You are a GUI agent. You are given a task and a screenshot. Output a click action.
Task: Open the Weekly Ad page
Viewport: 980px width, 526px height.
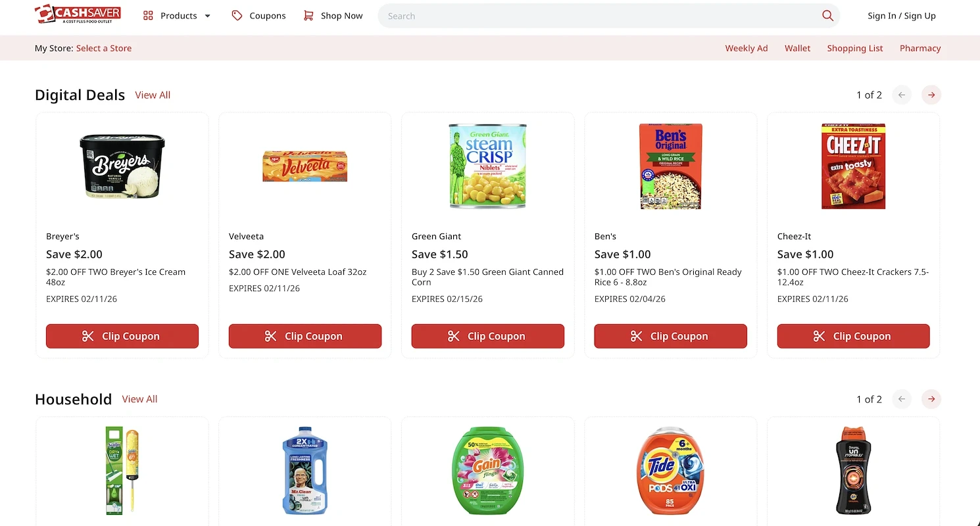pyautogui.click(x=747, y=48)
